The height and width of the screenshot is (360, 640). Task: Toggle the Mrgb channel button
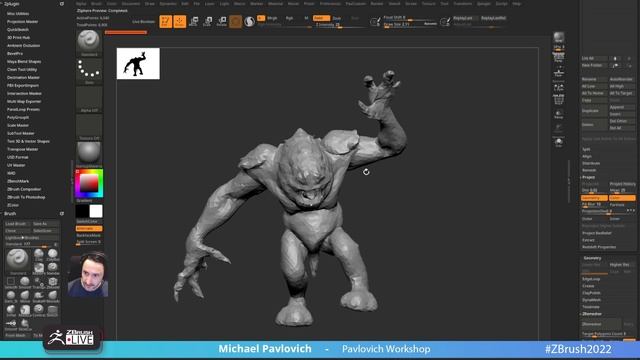point(272,18)
